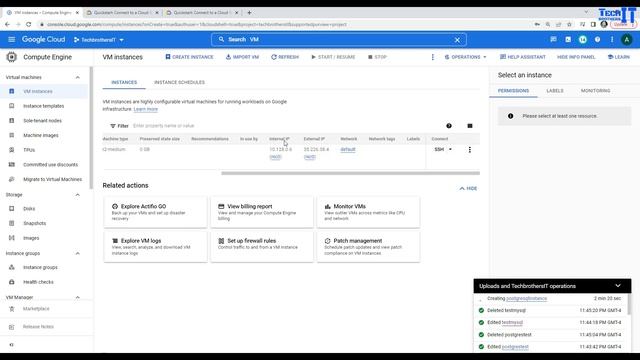Screen dimensions: 640x360
Task: Open Sole-tenant nodes in sidebar
Action: click(44, 121)
